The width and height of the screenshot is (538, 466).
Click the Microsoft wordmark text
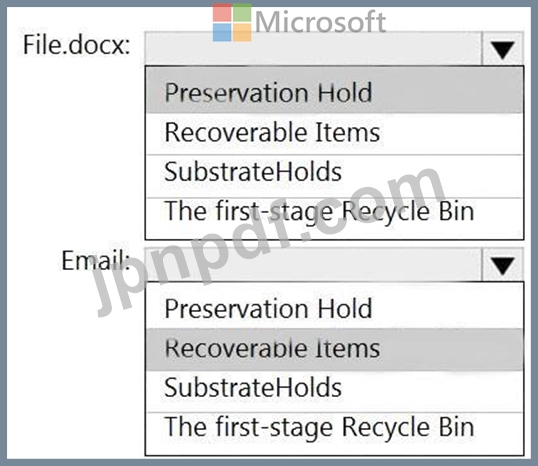pos(321,22)
